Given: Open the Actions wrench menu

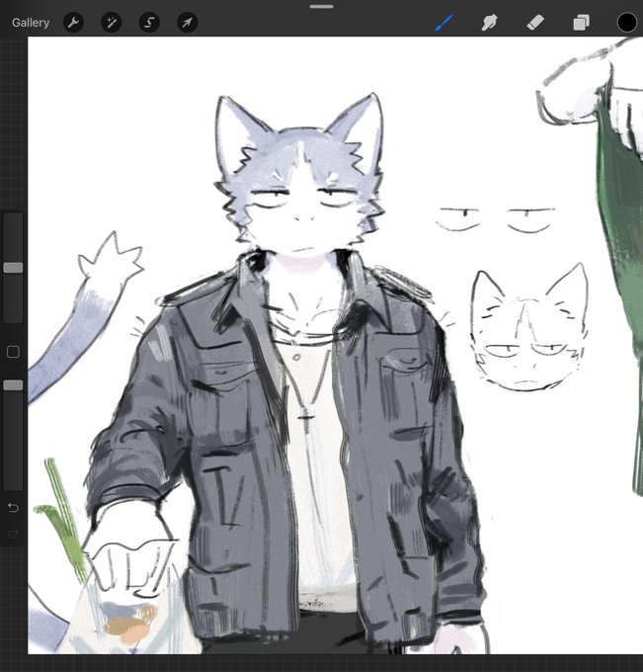Looking at the screenshot, I should coord(73,23).
